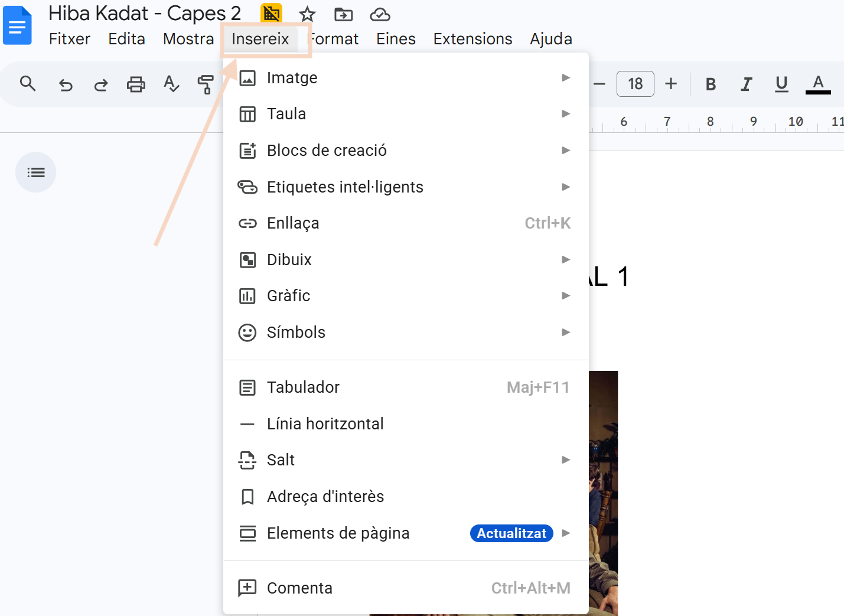Open the search menus magnifier tool
844x616 pixels.
(28, 84)
